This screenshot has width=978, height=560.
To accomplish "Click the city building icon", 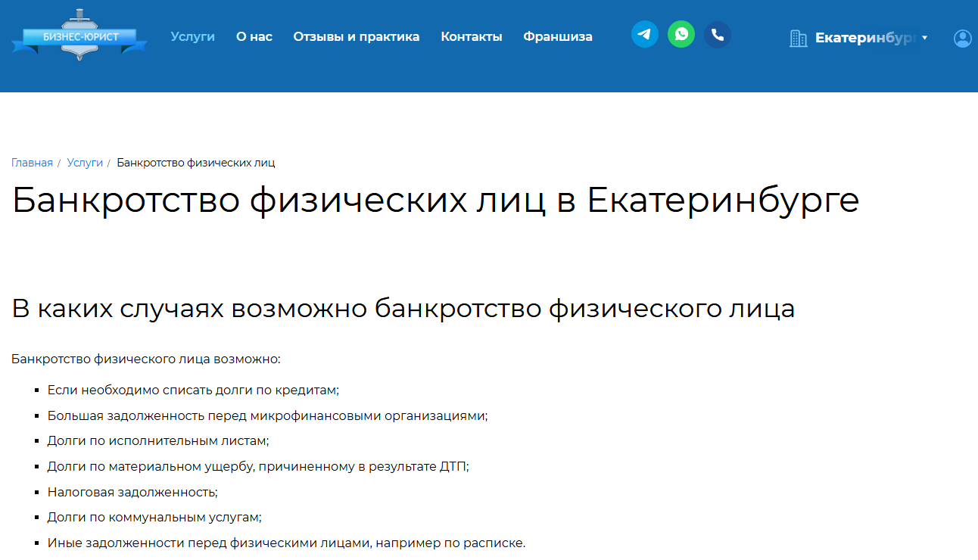I will click(798, 38).
